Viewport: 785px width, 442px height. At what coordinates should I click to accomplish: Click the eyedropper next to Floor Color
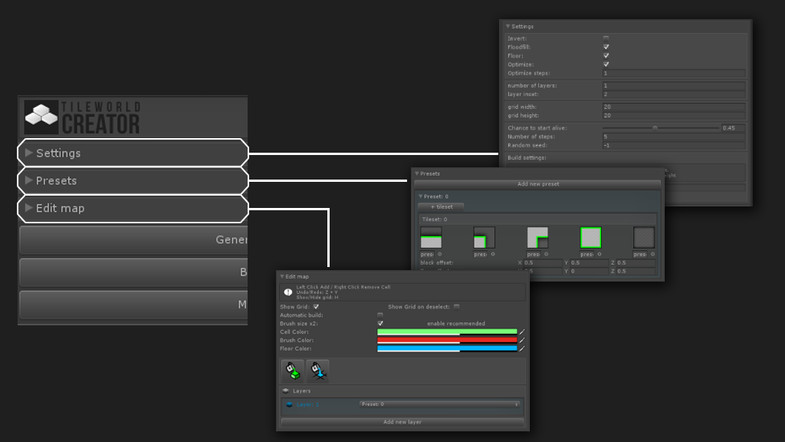point(522,348)
